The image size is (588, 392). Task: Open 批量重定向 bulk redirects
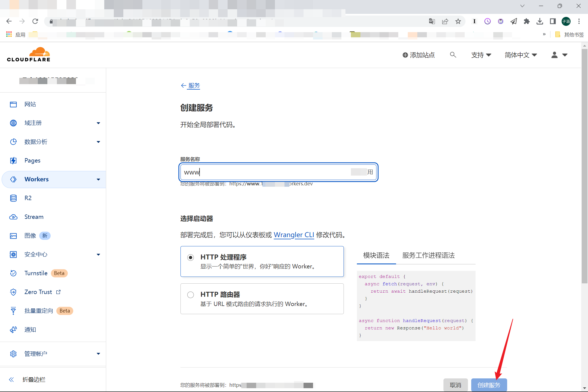(x=39, y=311)
